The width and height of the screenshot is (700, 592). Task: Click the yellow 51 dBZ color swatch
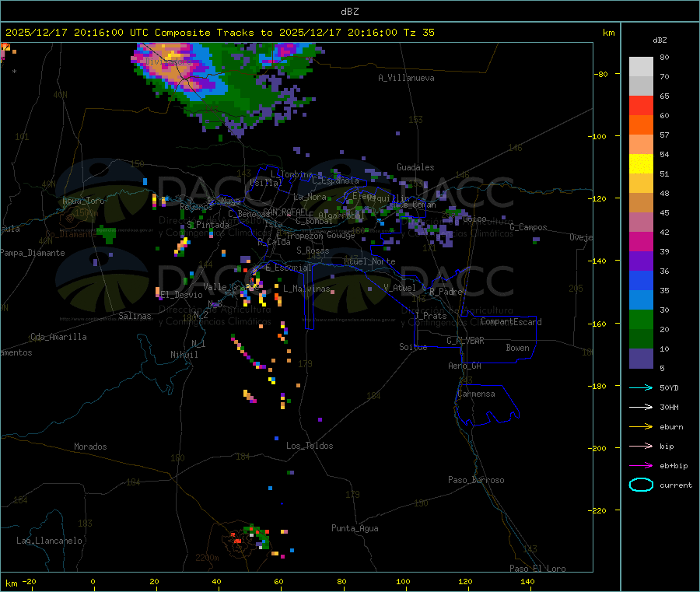click(x=641, y=164)
